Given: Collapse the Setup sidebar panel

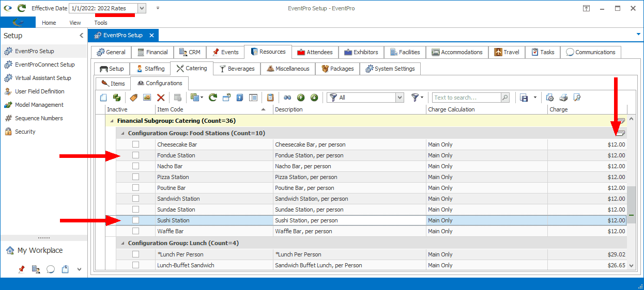Looking at the screenshot, I should click(81, 36).
